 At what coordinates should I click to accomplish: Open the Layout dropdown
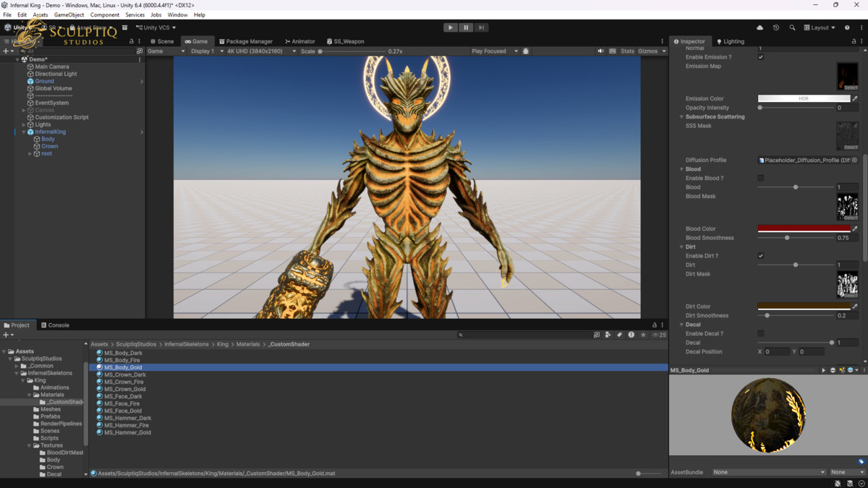(819, 27)
